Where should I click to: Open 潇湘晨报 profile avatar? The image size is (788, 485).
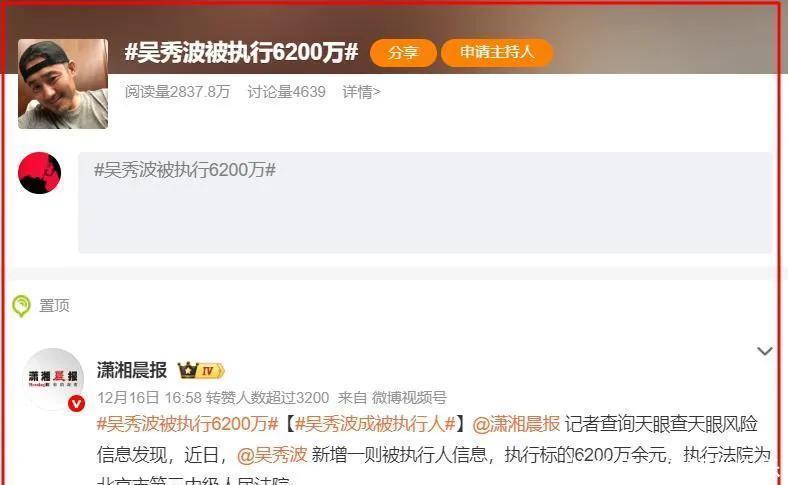coord(53,378)
